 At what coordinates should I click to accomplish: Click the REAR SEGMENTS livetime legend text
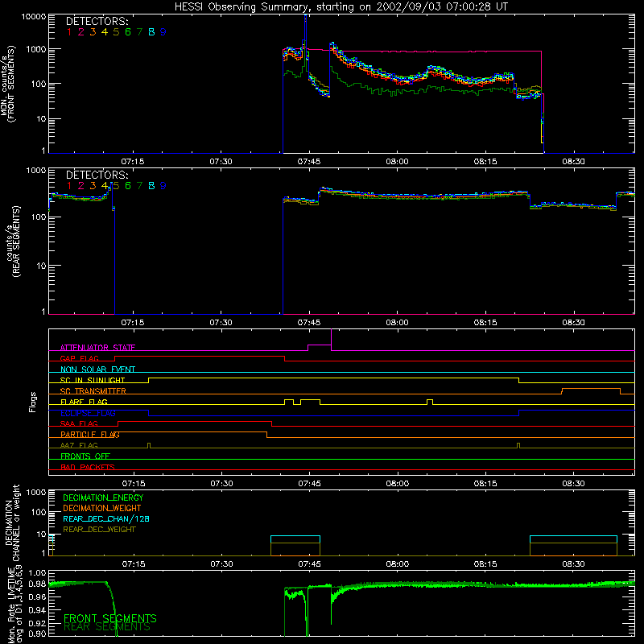click(x=107, y=627)
